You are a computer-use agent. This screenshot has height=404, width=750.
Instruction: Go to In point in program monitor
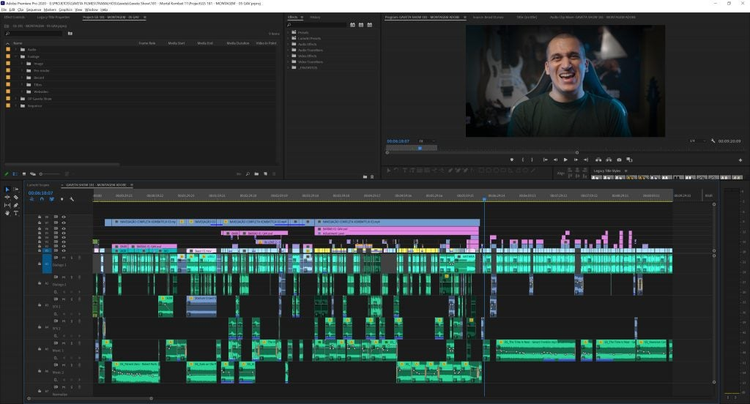pyautogui.click(x=545, y=160)
